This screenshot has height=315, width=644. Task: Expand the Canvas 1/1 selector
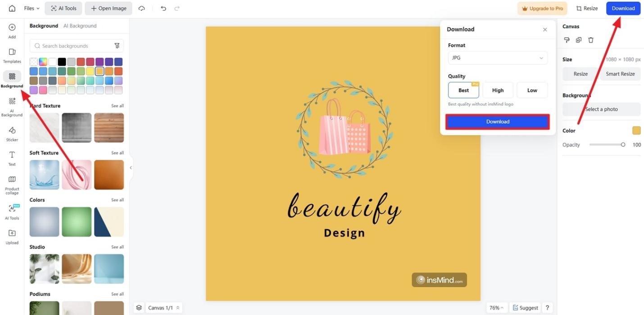pyautogui.click(x=164, y=308)
